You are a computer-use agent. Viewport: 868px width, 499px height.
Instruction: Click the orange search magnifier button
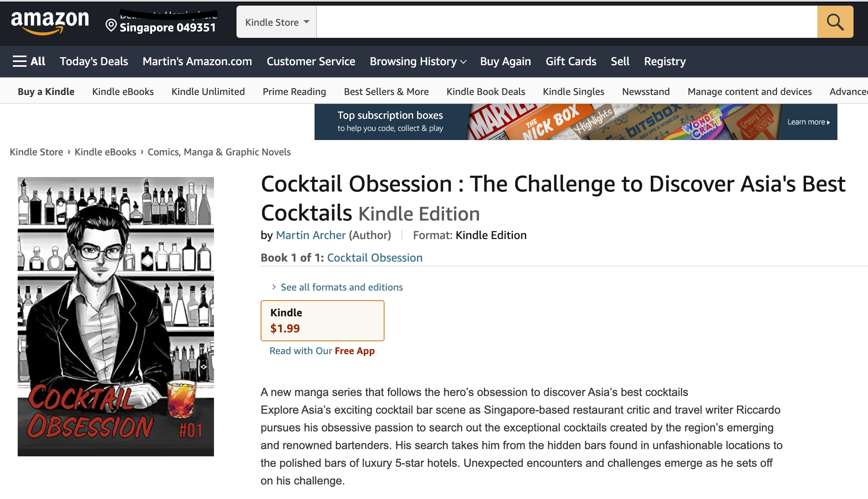pos(835,22)
